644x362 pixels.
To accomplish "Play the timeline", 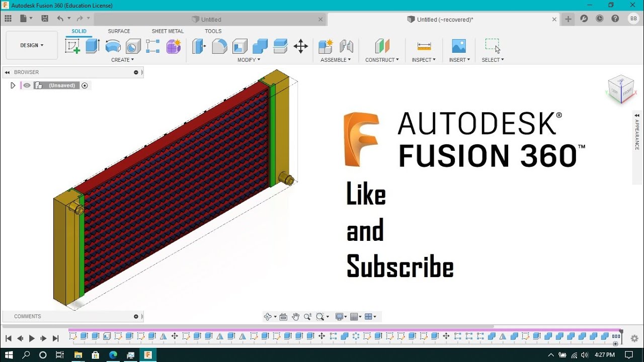I will point(32,338).
